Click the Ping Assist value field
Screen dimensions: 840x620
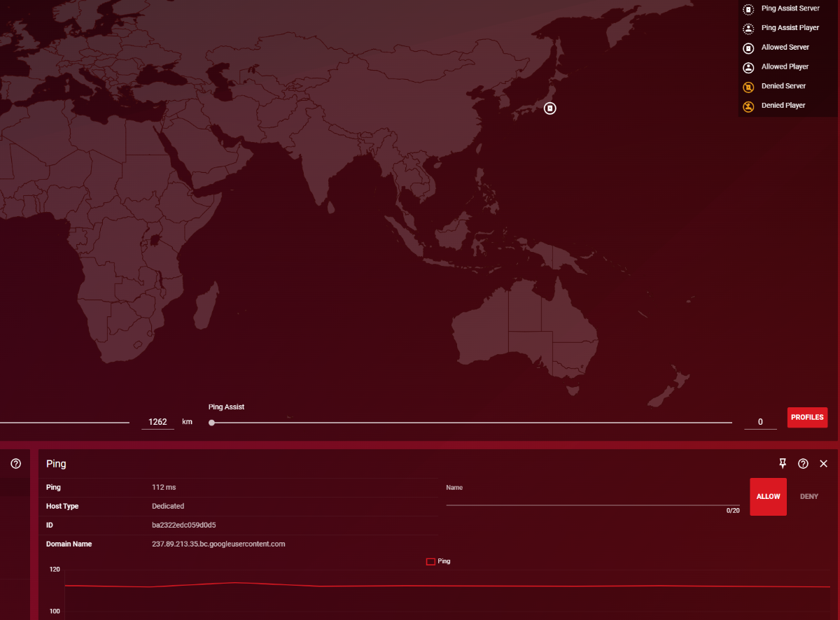tap(760, 422)
